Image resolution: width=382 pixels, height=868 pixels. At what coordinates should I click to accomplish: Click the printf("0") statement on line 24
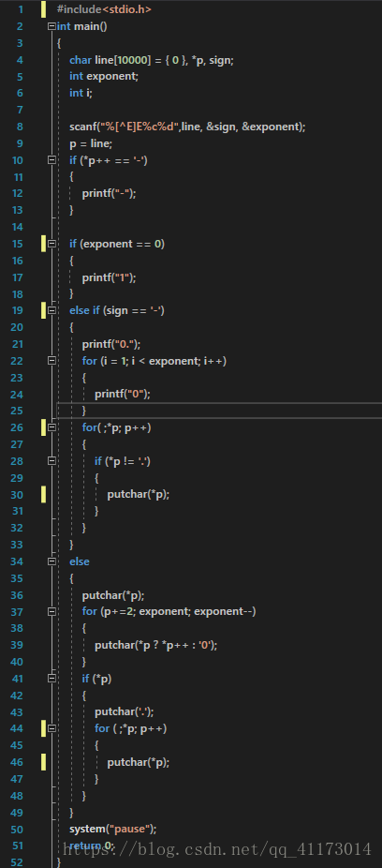[x=122, y=394]
